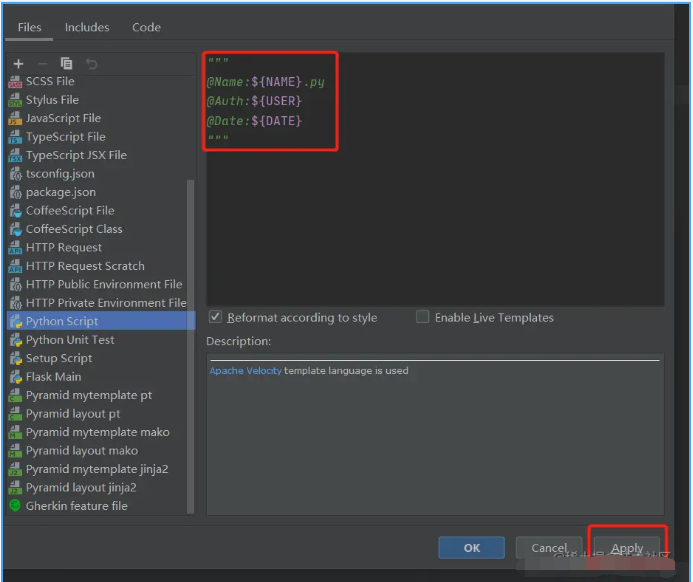693x582 pixels.
Task: Click the CoffeeScript Class icon
Action: [x=15, y=229]
